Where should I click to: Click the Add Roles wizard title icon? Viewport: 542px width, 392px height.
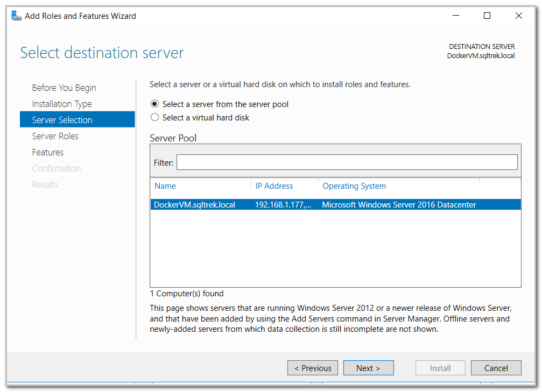coord(17,16)
